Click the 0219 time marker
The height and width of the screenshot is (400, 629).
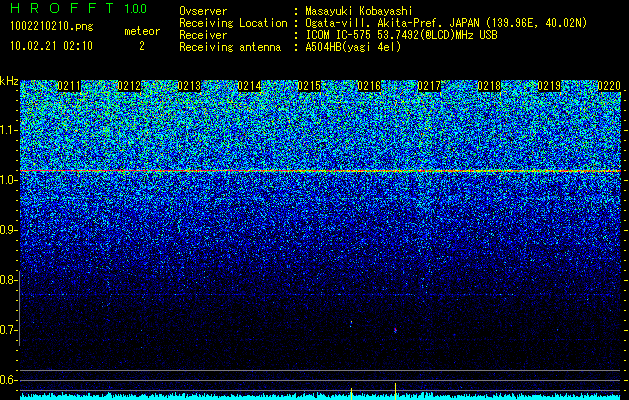(x=549, y=86)
